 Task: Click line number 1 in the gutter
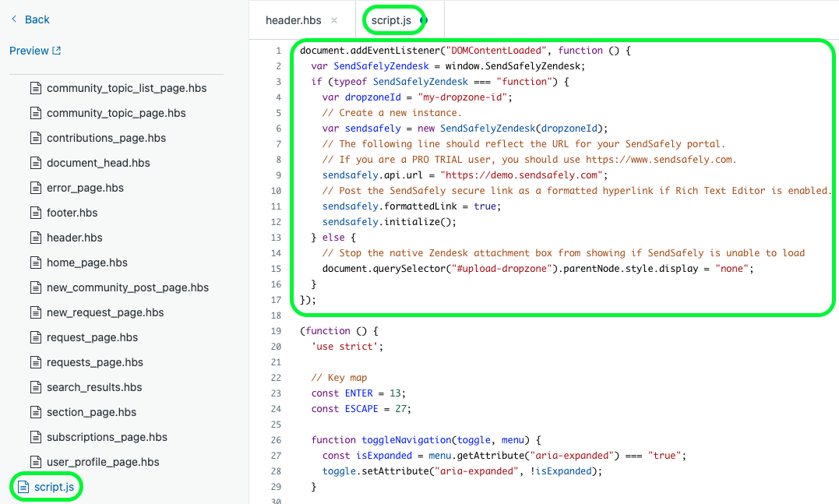278,51
